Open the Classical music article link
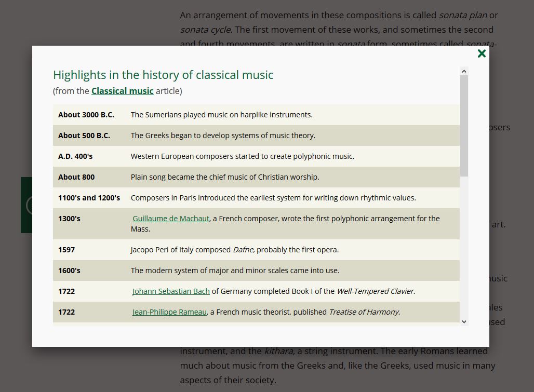 pos(122,91)
